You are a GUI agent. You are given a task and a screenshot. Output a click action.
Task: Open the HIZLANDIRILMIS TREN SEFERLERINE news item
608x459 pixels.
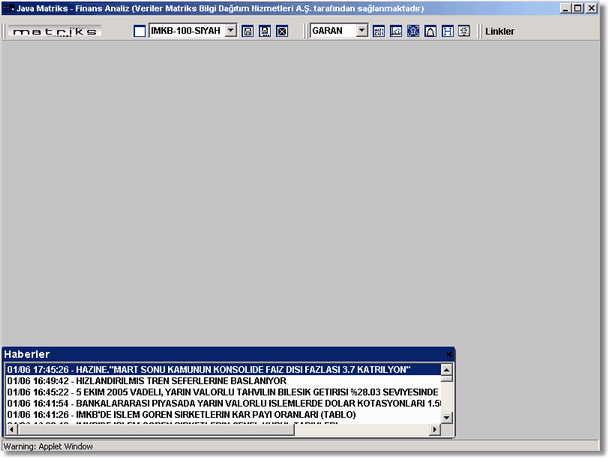click(x=150, y=380)
